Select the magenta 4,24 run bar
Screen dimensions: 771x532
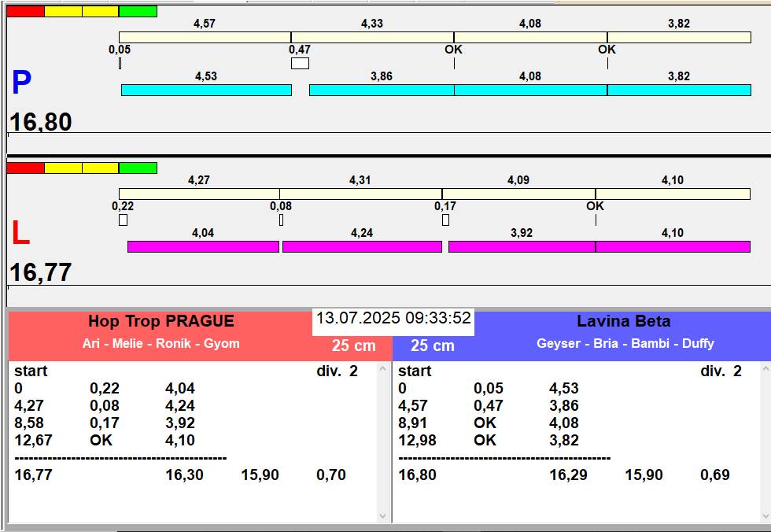363,247
